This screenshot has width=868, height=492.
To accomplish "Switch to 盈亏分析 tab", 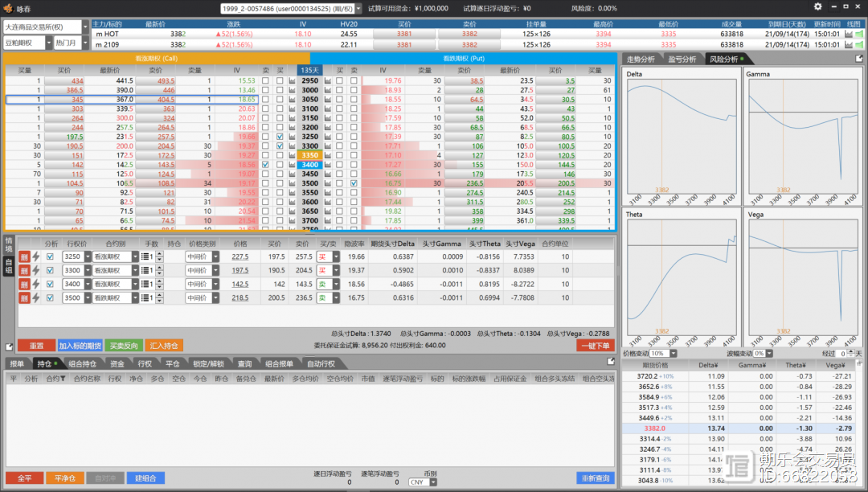I will (682, 59).
